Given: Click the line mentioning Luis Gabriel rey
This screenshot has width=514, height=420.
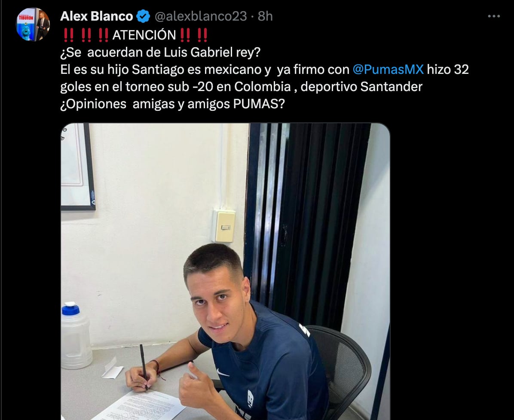Looking at the screenshot, I should [160, 52].
